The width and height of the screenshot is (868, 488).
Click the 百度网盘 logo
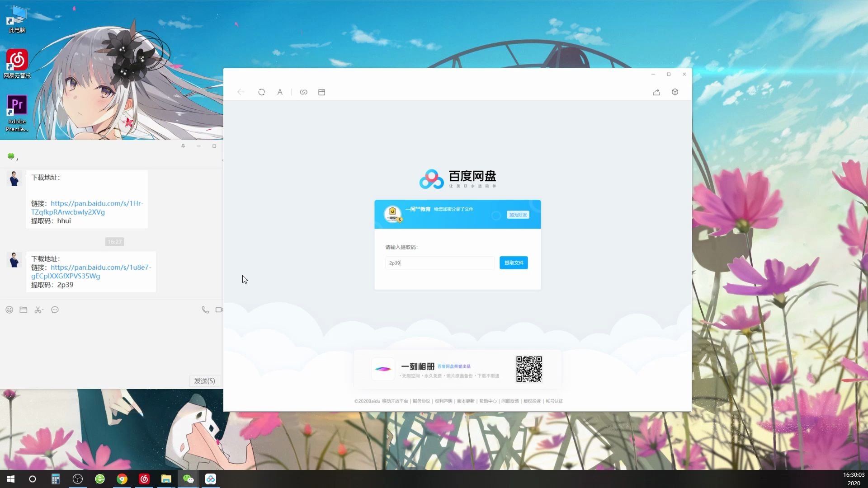458,179
